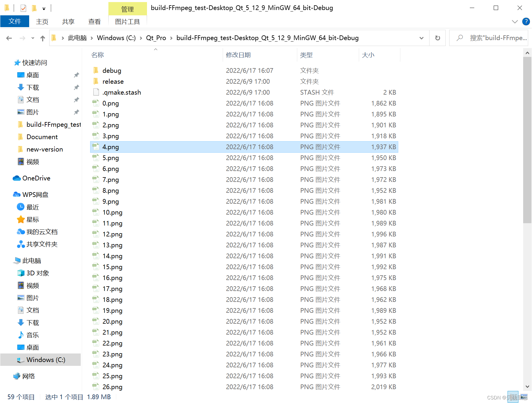The height and width of the screenshot is (403, 532).
Task: Expand the ribbon with the chevron
Action: coord(515,22)
